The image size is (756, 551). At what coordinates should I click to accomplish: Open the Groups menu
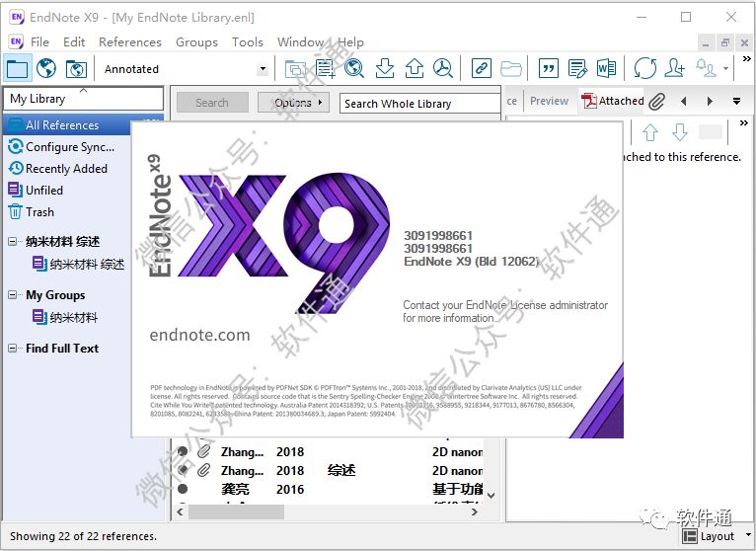point(196,42)
